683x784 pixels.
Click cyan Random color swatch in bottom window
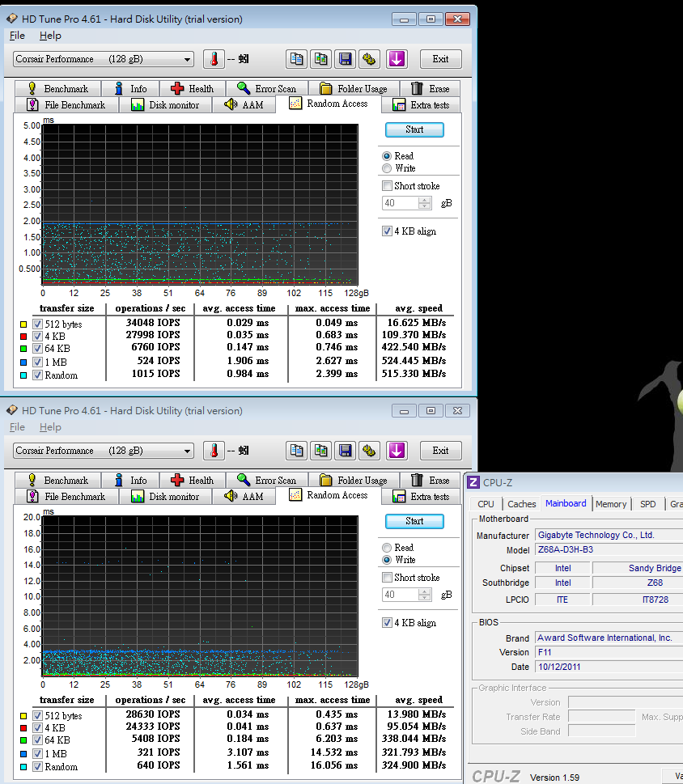(23, 766)
